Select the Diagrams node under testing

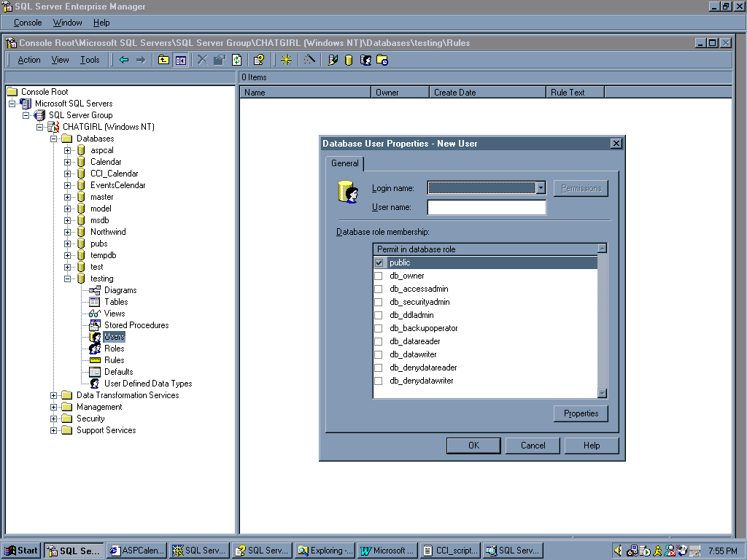120,290
